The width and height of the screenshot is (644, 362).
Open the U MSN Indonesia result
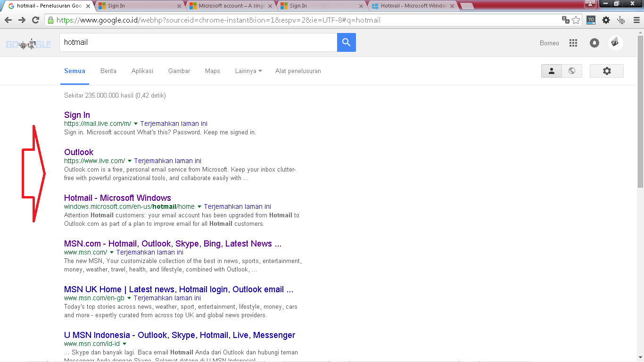pos(180,335)
